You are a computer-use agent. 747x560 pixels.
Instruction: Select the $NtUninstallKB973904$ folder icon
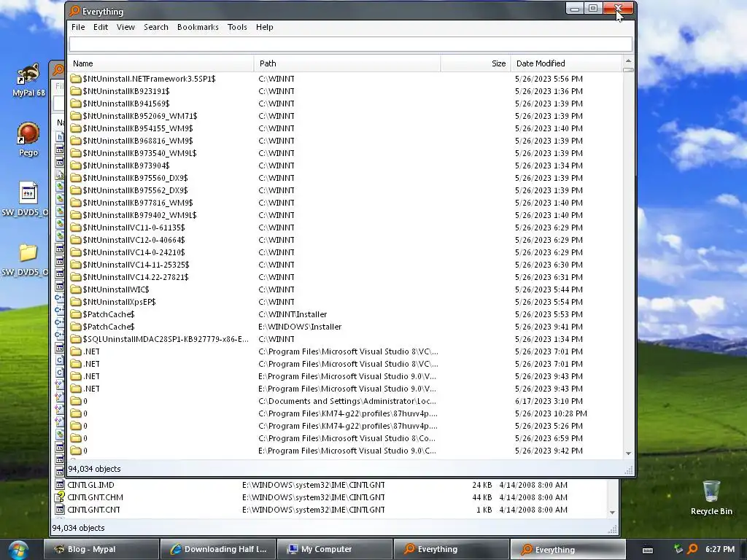[x=76, y=166]
